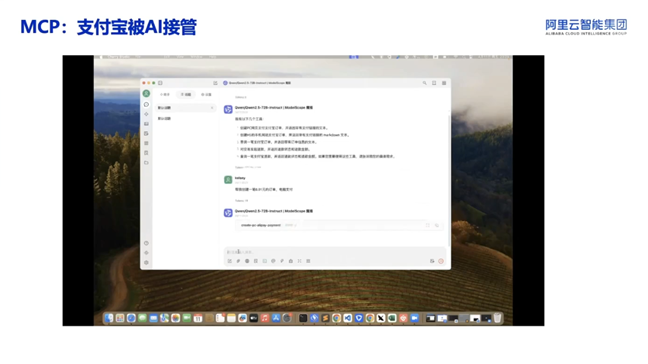The height and width of the screenshot is (364, 648).
Task: Click the grid icon at header far right
Action: point(444,83)
